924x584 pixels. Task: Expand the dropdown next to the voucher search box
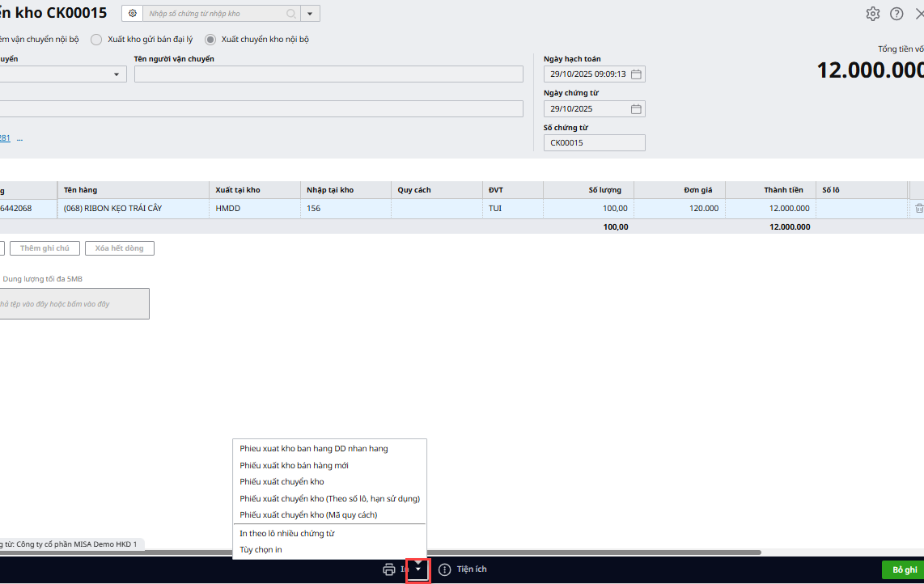coord(310,14)
